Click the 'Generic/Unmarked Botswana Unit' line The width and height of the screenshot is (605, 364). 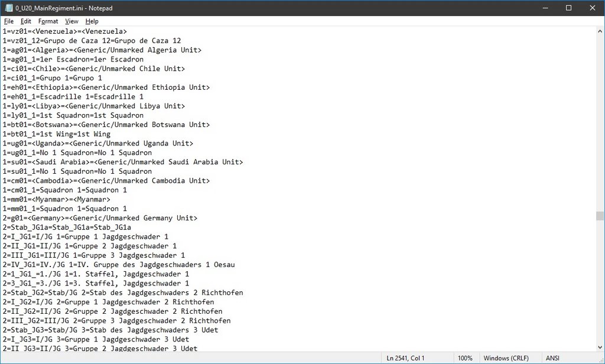coord(106,125)
